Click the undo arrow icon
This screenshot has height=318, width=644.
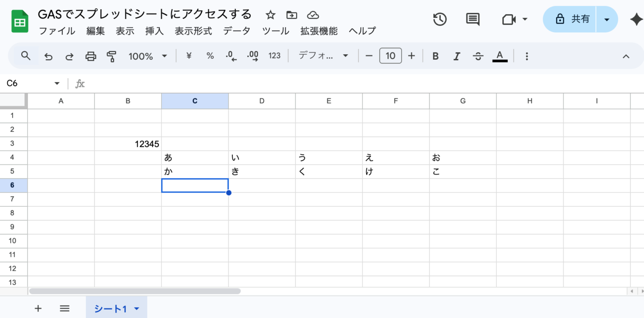(x=48, y=56)
